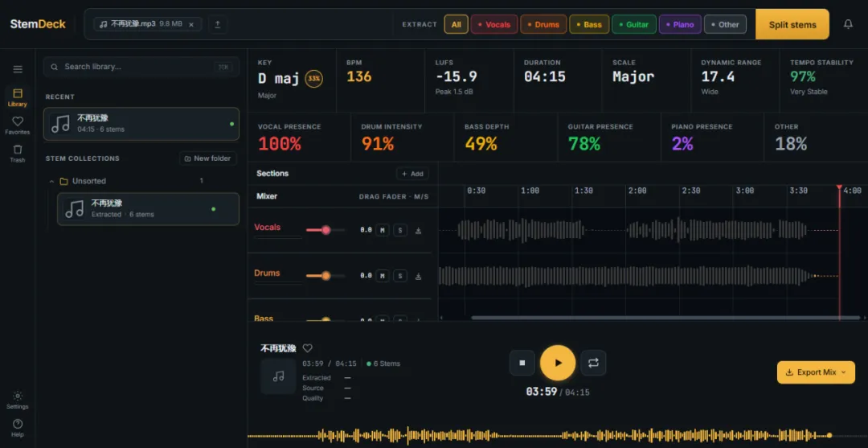Image resolution: width=868 pixels, height=448 pixels.
Task: Click the scroll-left arrow of timeline
Action: pos(441,318)
